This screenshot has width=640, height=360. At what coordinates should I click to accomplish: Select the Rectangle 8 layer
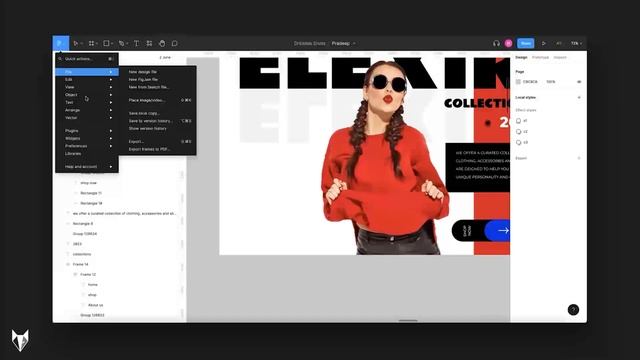[83, 224]
